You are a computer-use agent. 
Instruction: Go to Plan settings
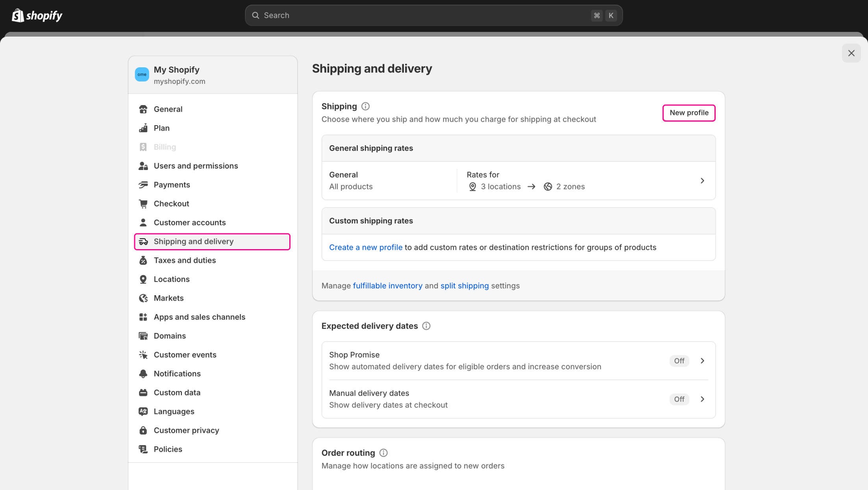tap(212, 128)
